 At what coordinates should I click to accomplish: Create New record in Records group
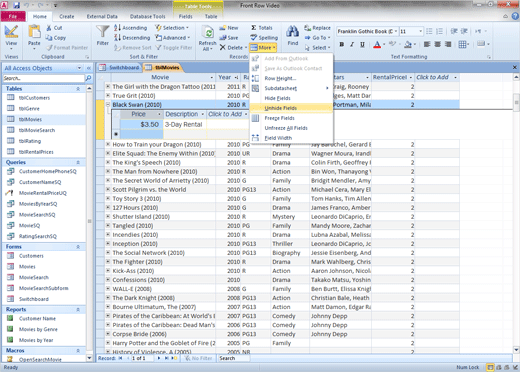(229, 28)
